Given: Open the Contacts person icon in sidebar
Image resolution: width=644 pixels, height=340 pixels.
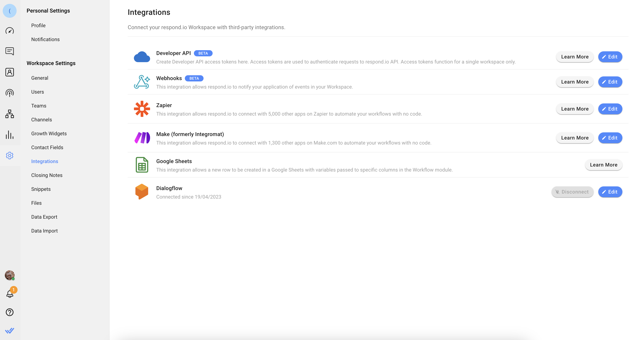Looking at the screenshot, I should point(9,72).
